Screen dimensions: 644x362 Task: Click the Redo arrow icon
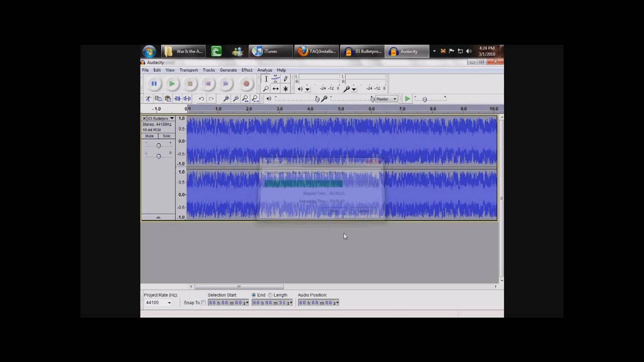(x=211, y=99)
